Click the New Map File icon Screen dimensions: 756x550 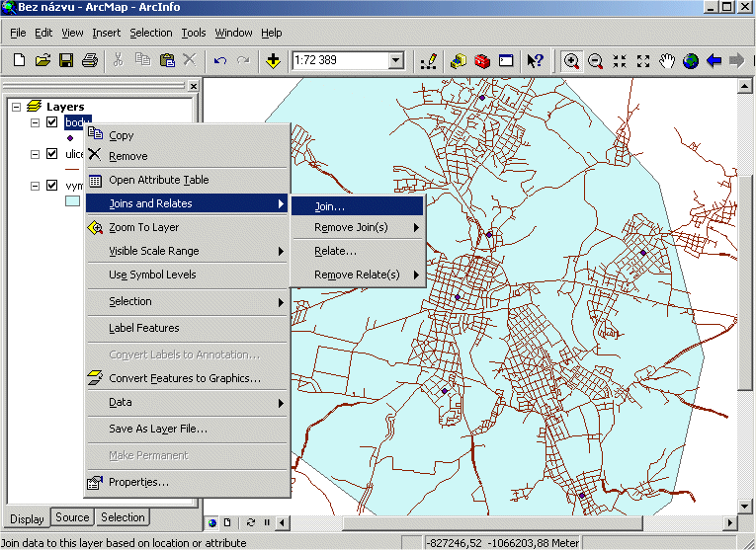tap(19, 60)
